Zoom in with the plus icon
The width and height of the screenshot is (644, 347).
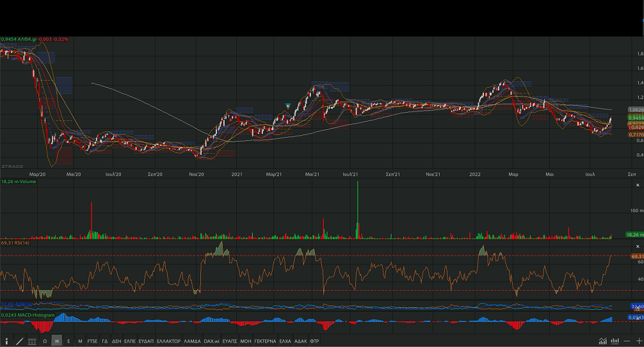coord(639,341)
